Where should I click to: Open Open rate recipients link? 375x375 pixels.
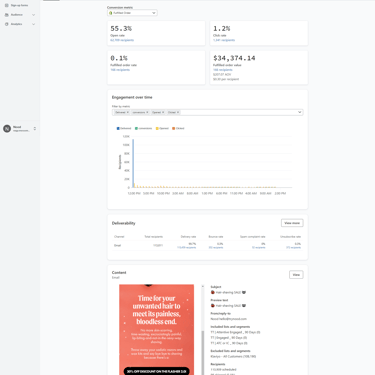tap(122, 40)
